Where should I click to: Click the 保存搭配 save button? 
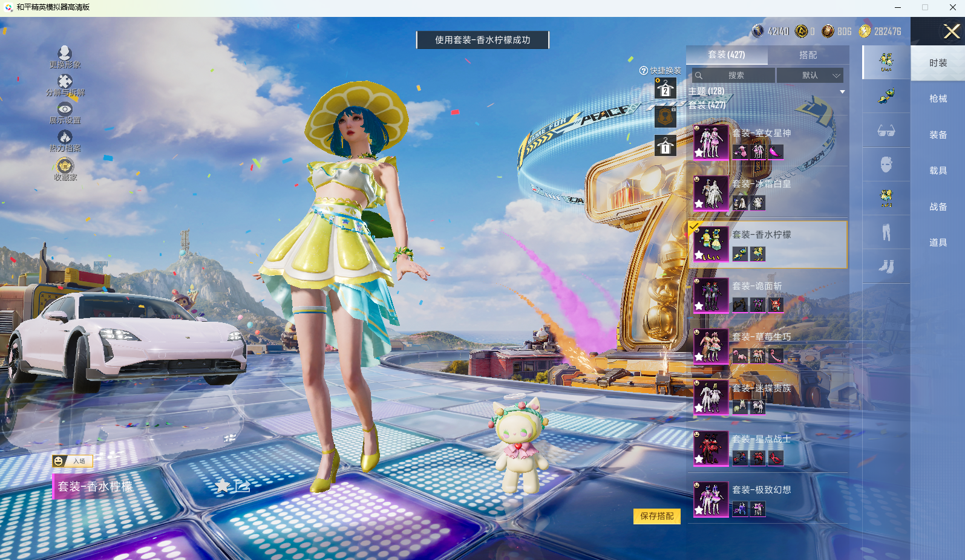(x=657, y=516)
